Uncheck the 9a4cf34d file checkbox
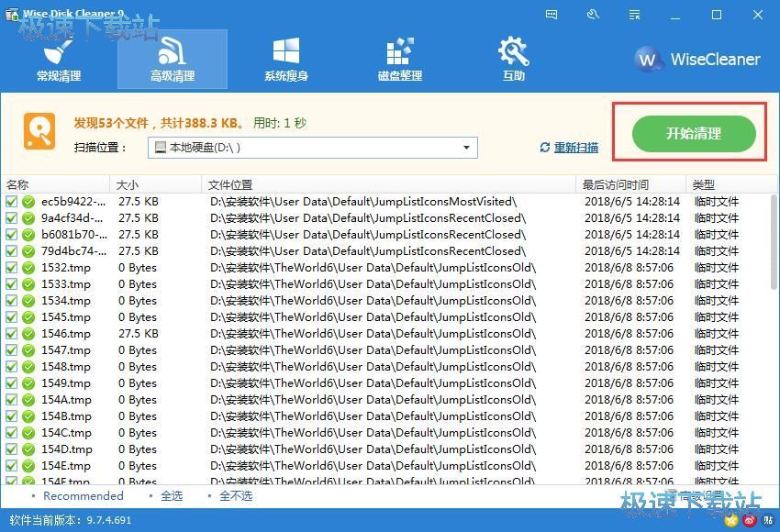 11,218
